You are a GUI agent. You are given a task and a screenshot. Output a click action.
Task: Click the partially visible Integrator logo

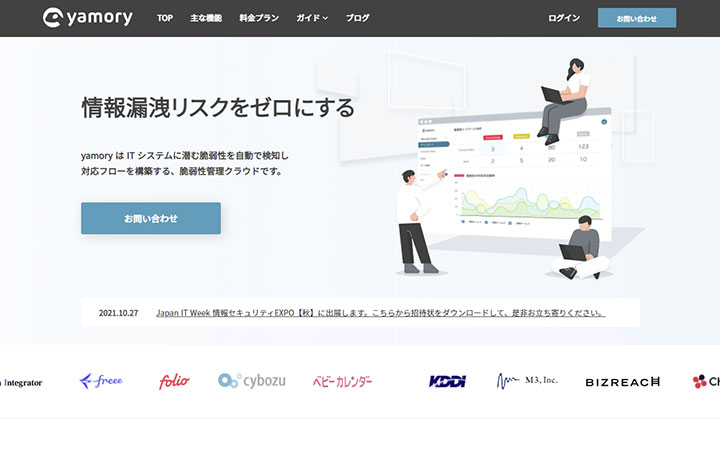coord(21,382)
